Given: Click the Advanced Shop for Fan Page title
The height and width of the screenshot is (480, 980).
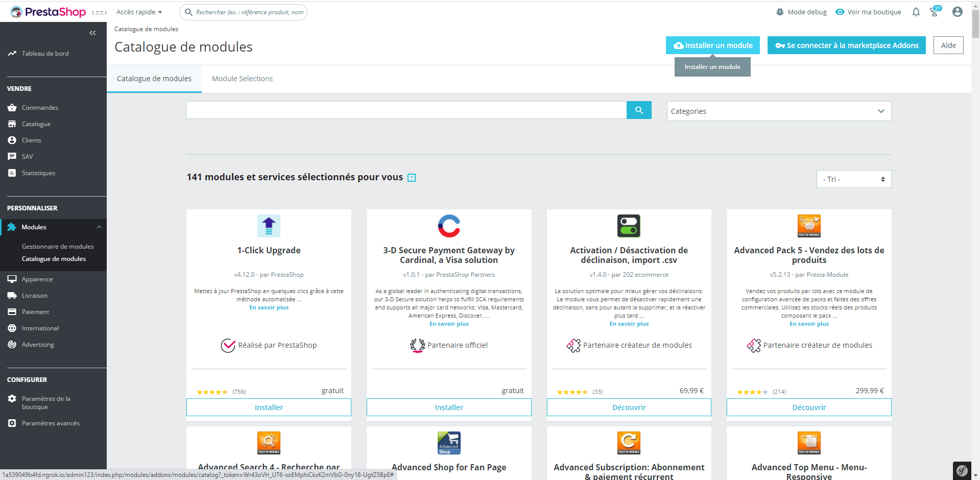Looking at the screenshot, I should (449, 467).
